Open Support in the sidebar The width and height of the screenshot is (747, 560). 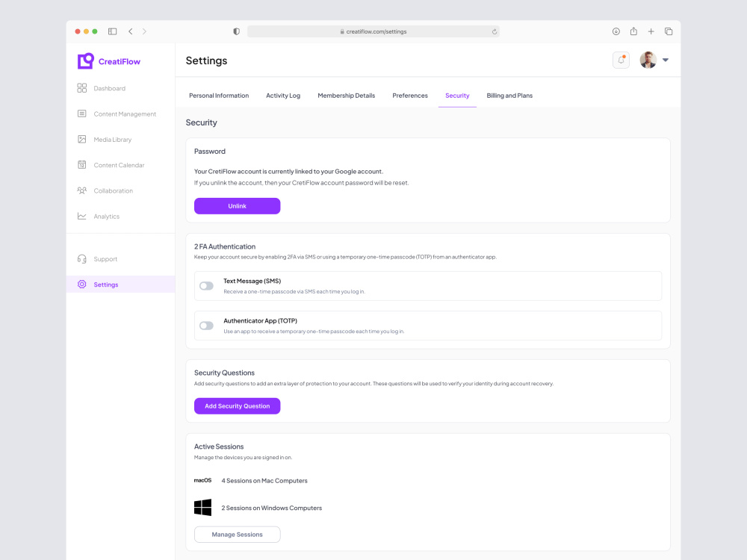pos(97,259)
